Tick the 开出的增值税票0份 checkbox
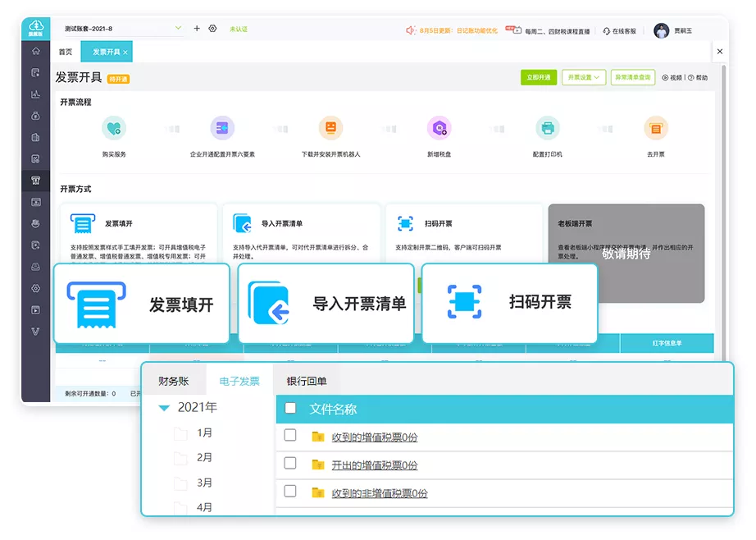 [290, 464]
